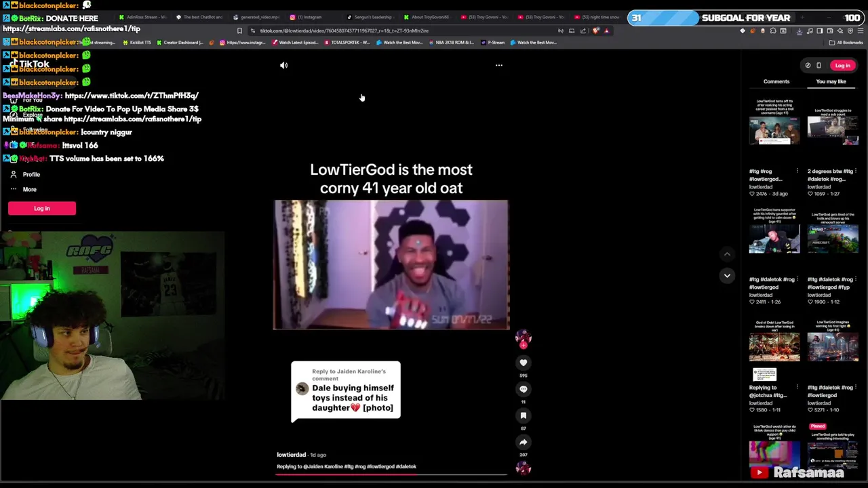Open lowtierdad's profile avatar beside video
This screenshot has height=488, width=868.
click(x=523, y=337)
